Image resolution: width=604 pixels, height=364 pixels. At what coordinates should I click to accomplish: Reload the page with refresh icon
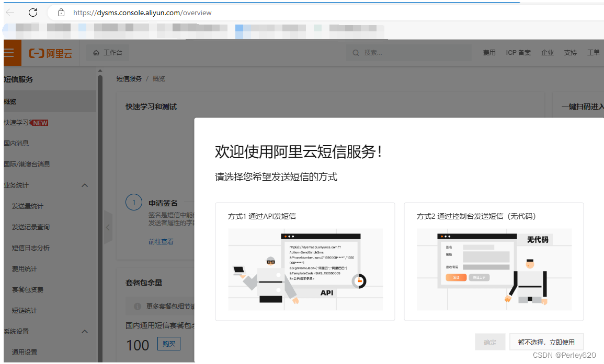[33, 13]
